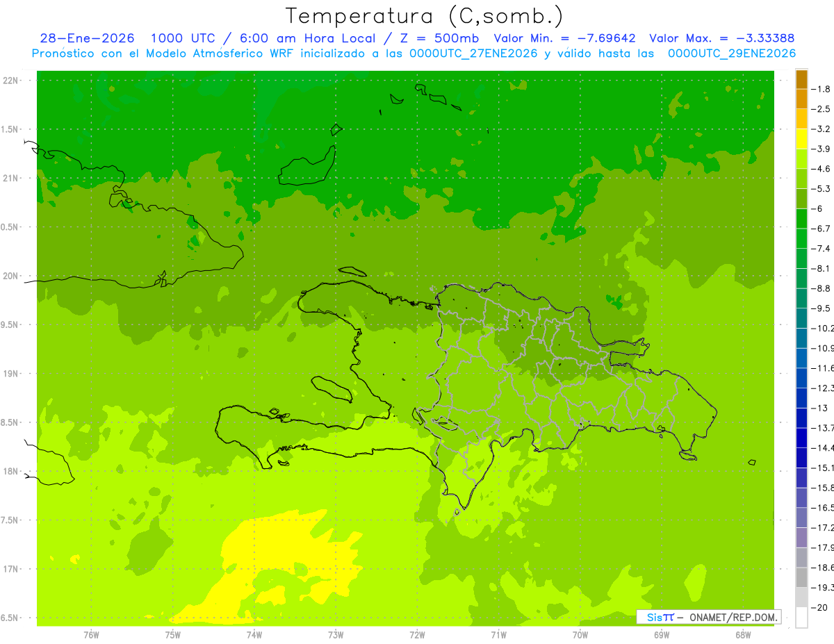Click the '75W' longitude axis label

pyautogui.click(x=172, y=634)
